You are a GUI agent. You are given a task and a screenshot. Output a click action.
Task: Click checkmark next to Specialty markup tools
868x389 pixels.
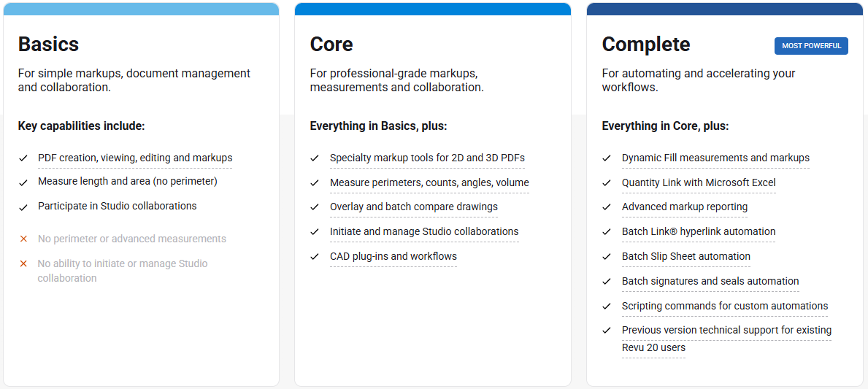click(315, 158)
